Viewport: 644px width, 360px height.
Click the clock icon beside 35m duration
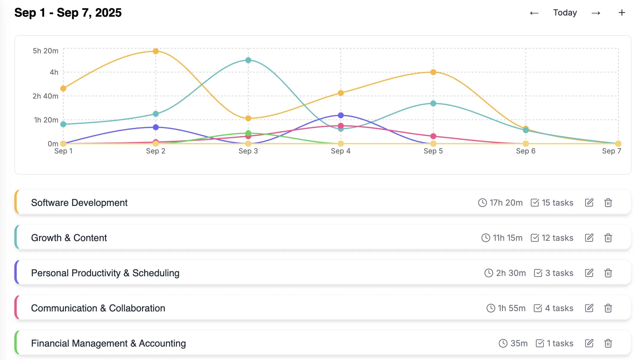click(x=503, y=343)
